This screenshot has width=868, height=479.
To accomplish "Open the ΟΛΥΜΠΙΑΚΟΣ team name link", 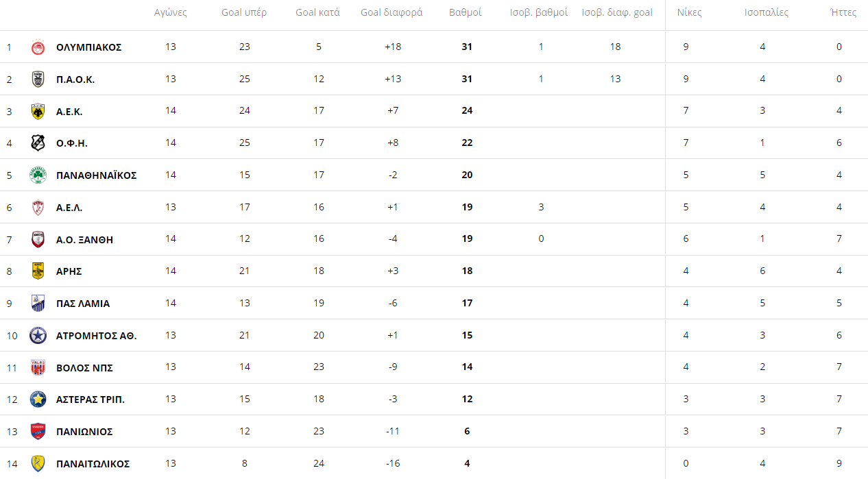I will 88,47.
